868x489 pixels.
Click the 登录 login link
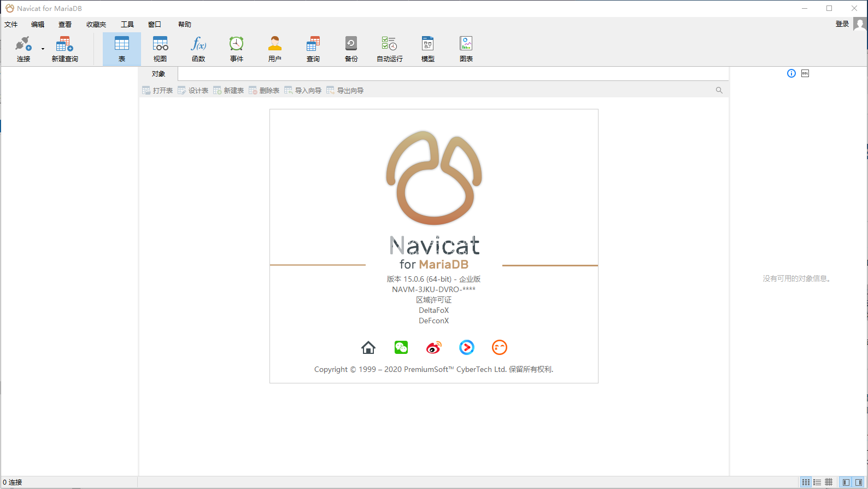(x=842, y=24)
